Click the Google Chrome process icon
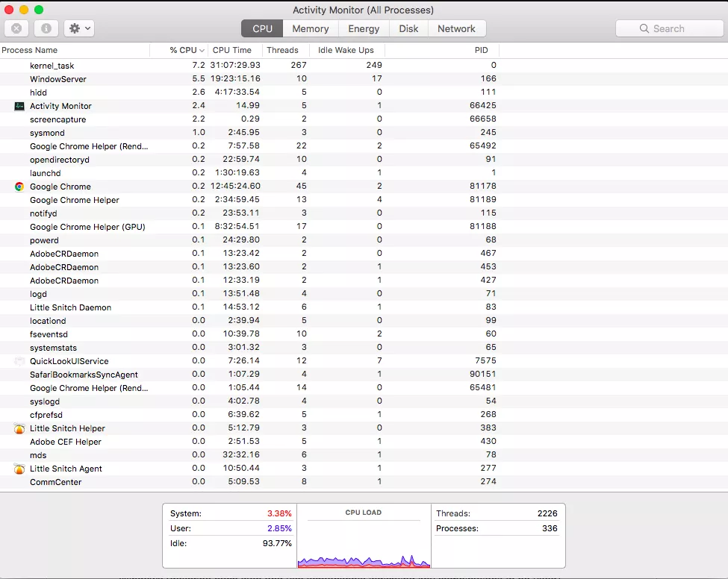This screenshot has height=579, width=728. click(19, 187)
